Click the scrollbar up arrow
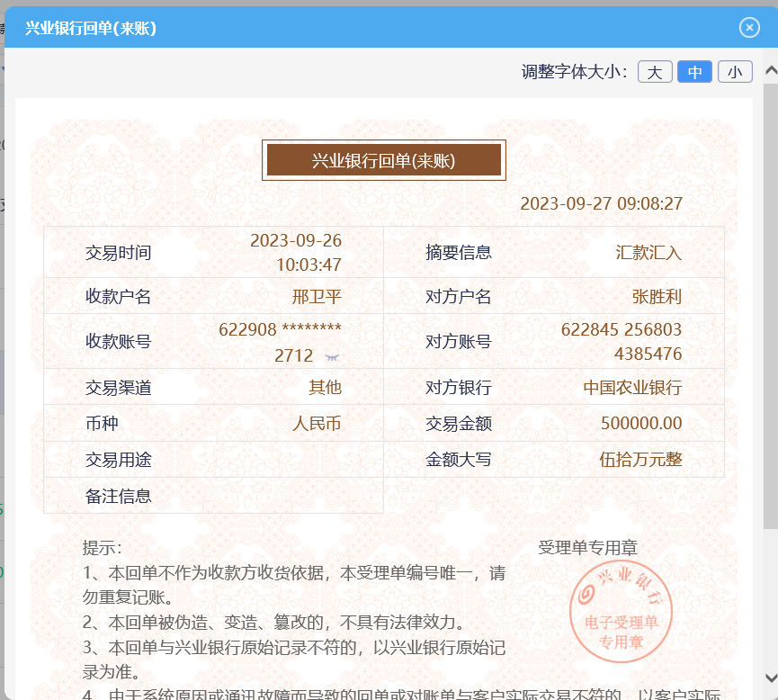This screenshot has height=700, width=778. (x=770, y=70)
